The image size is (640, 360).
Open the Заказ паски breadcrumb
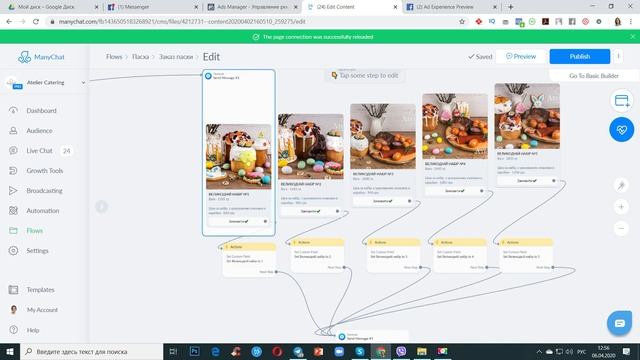click(176, 57)
